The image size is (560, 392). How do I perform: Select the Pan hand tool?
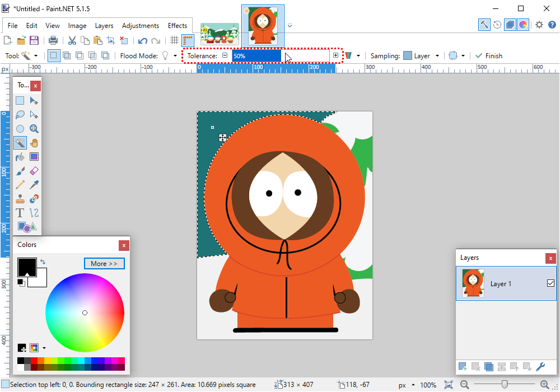34,143
